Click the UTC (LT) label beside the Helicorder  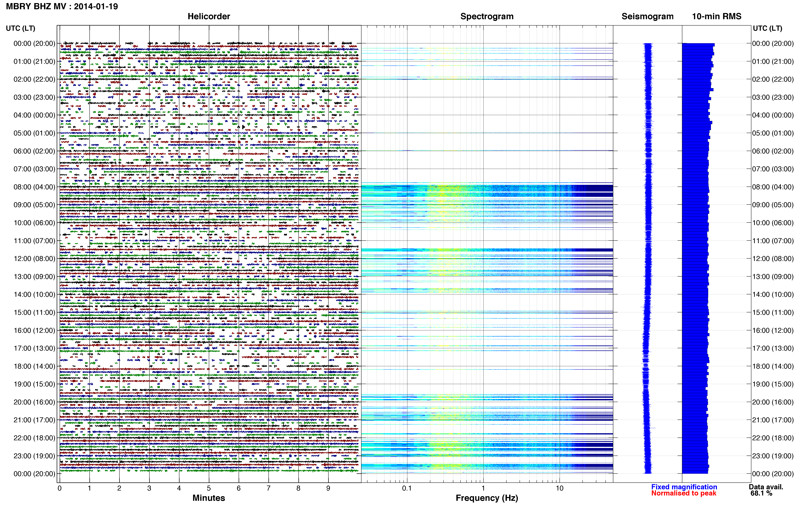point(21,28)
